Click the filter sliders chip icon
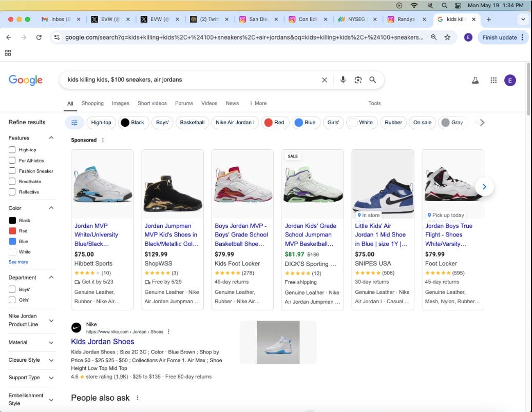532x412 pixels. point(74,123)
